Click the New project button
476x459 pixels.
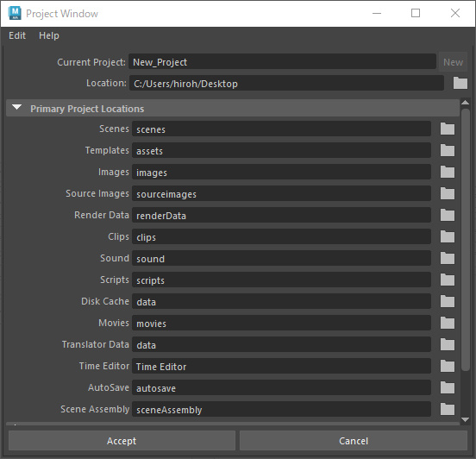(x=453, y=62)
